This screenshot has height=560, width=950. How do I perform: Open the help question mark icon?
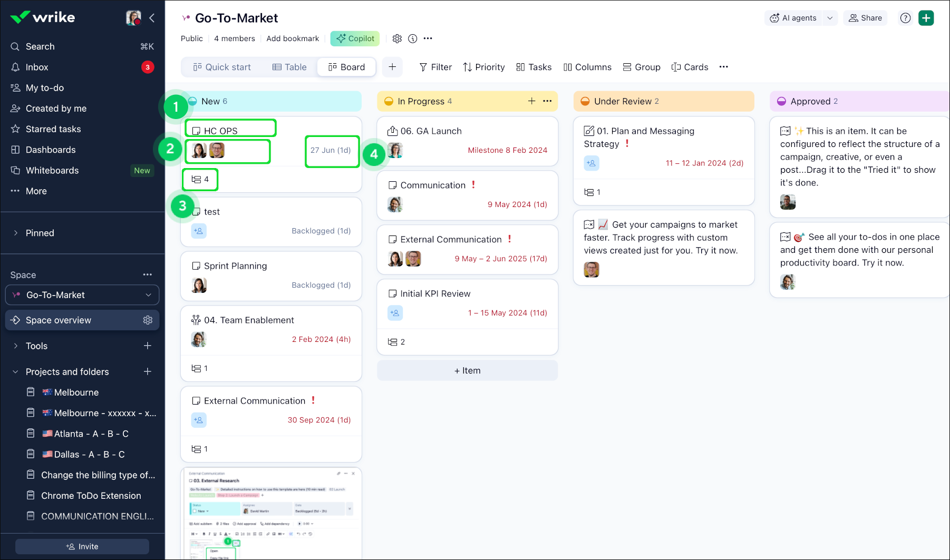906,18
